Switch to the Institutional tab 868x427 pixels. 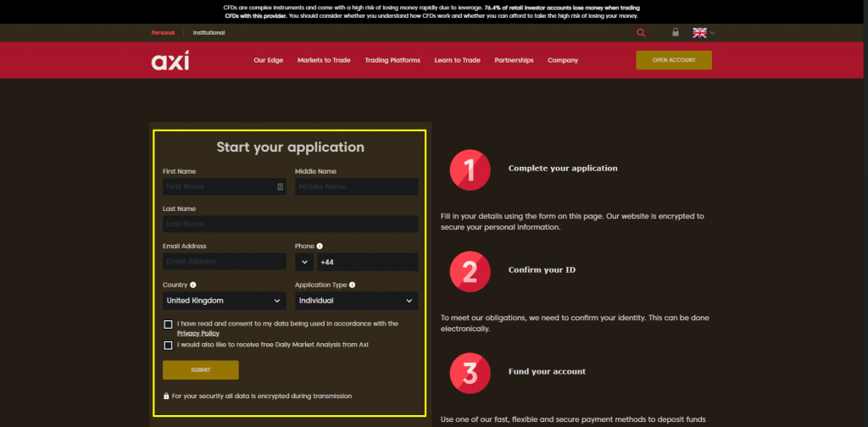click(x=209, y=33)
